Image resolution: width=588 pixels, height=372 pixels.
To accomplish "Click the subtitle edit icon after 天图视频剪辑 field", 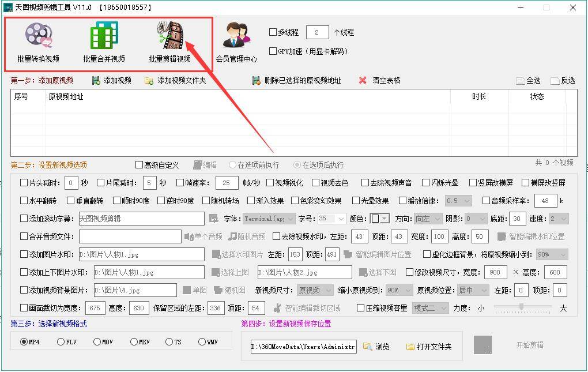I will [x=214, y=219].
